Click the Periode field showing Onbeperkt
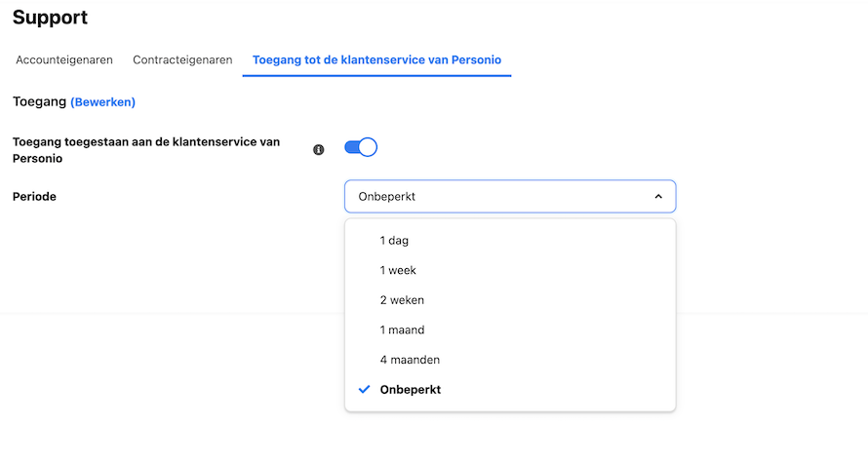 [510, 196]
